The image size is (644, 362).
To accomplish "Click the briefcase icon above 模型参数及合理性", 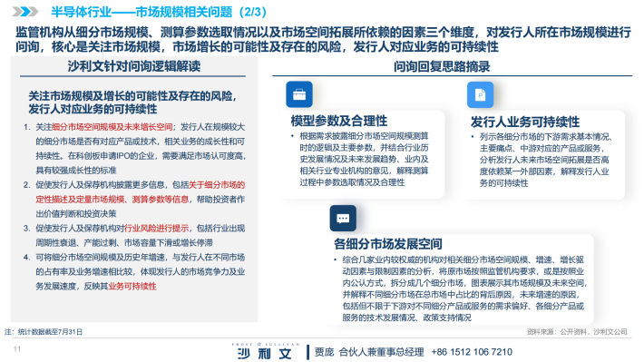I will point(299,94).
